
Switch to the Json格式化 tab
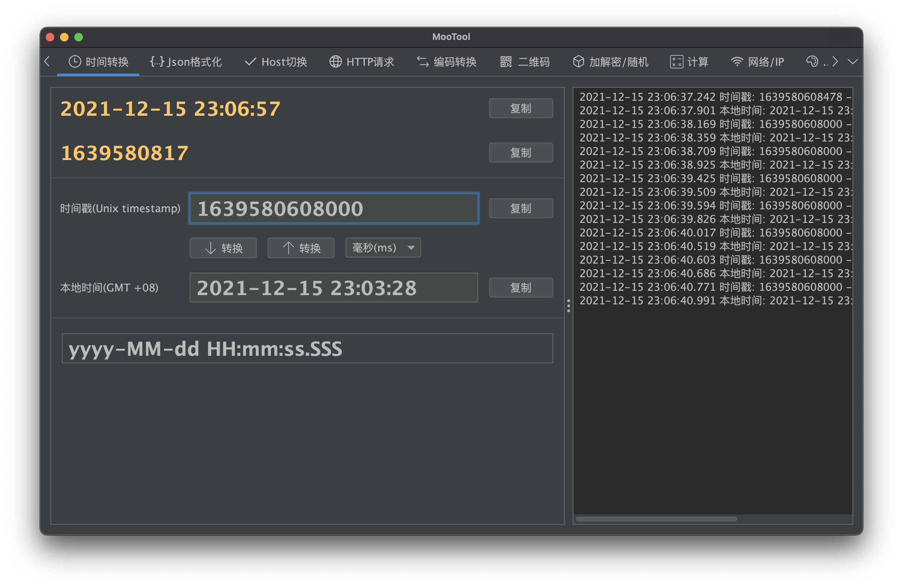point(194,61)
